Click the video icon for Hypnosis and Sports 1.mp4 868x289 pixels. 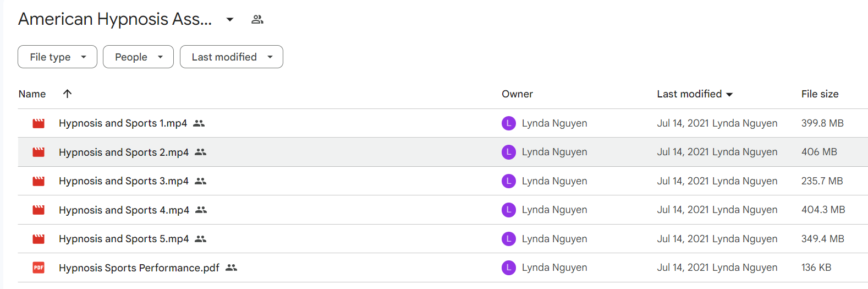tap(39, 123)
